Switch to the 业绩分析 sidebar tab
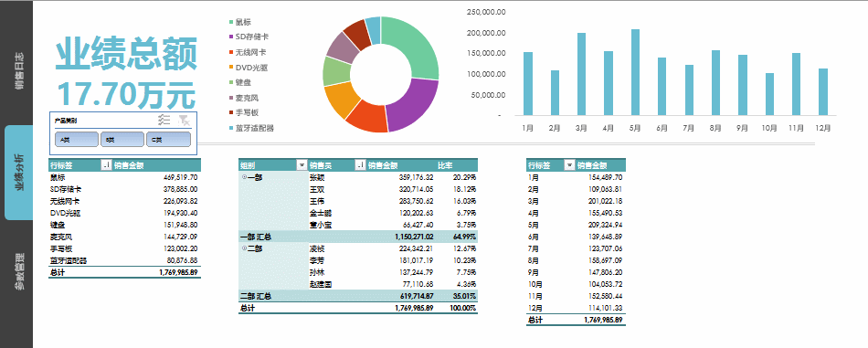This screenshot has width=868, height=348. point(19,172)
